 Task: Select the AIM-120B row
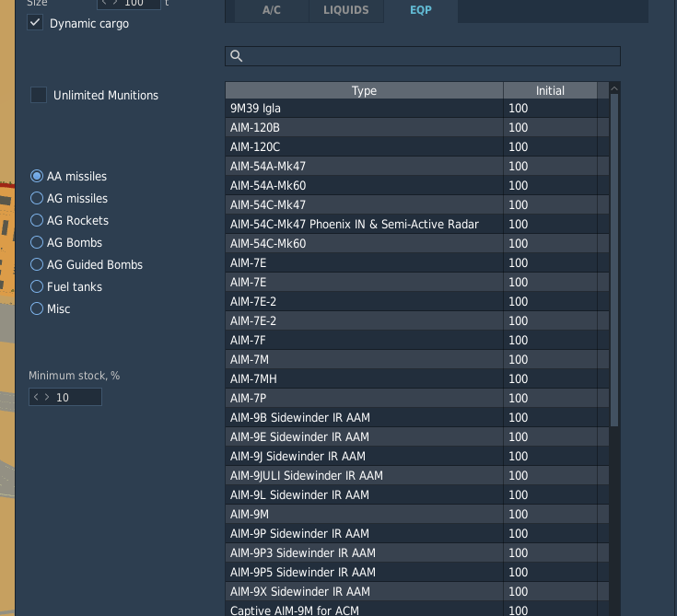417,127
